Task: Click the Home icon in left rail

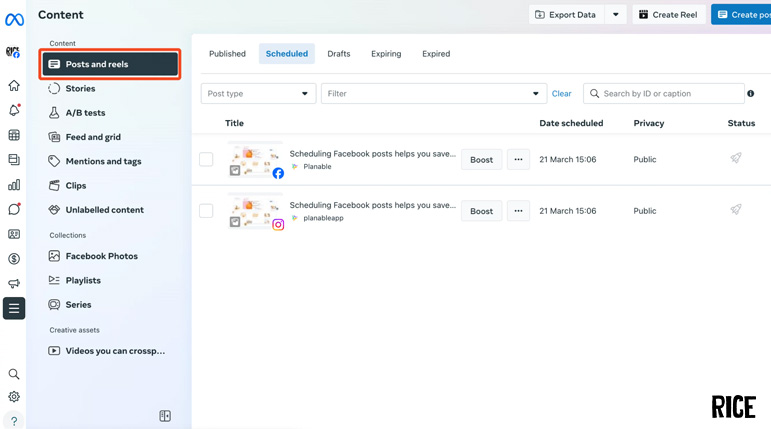Action: (x=14, y=86)
